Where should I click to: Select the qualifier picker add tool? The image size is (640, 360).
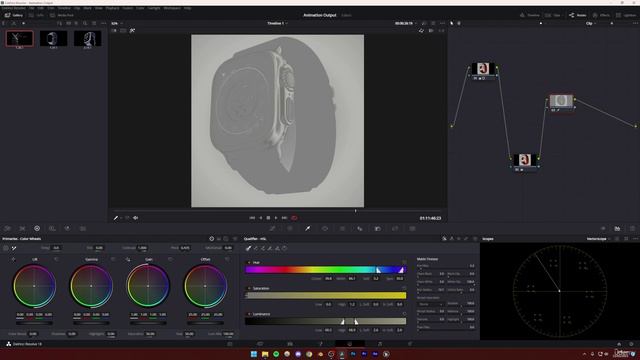tap(263, 248)
